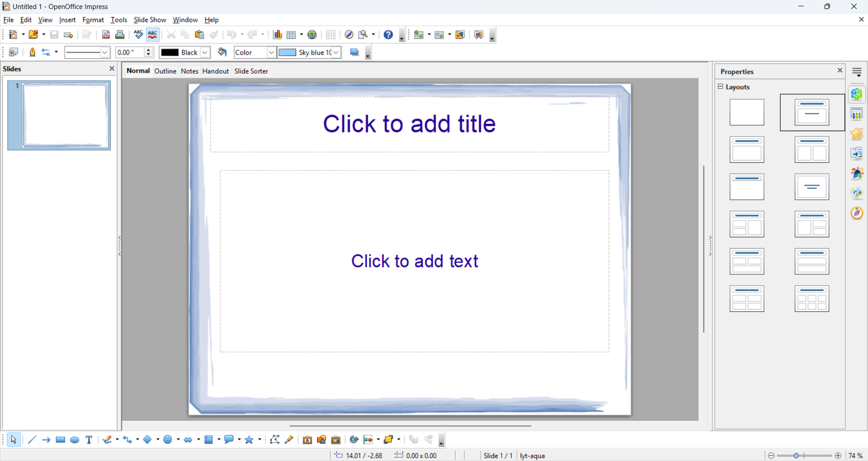Collapse the Layouts section expander

click(721, 87)
